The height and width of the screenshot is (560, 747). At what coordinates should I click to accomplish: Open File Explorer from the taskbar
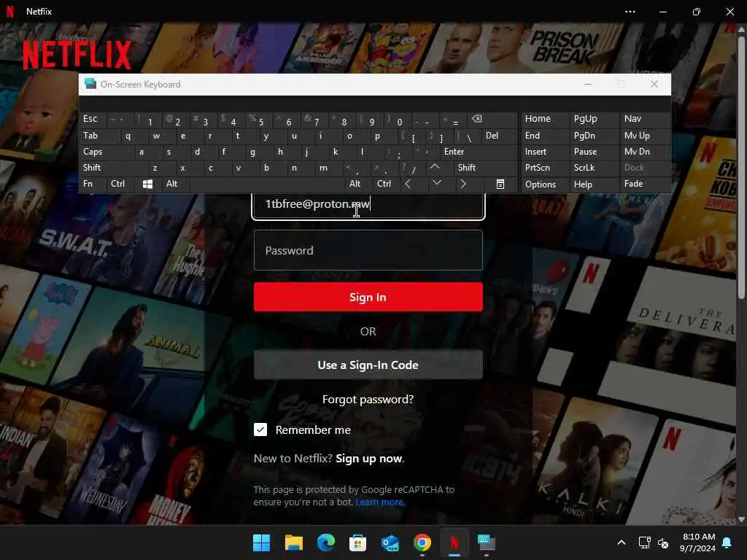pyautogui.click(x=293, y=542)
